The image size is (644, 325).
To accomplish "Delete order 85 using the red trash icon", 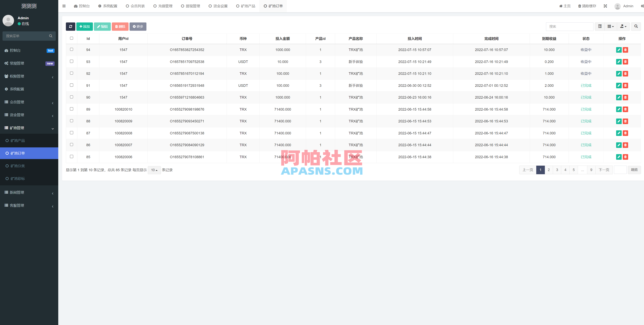I will (x=625, y=157).
